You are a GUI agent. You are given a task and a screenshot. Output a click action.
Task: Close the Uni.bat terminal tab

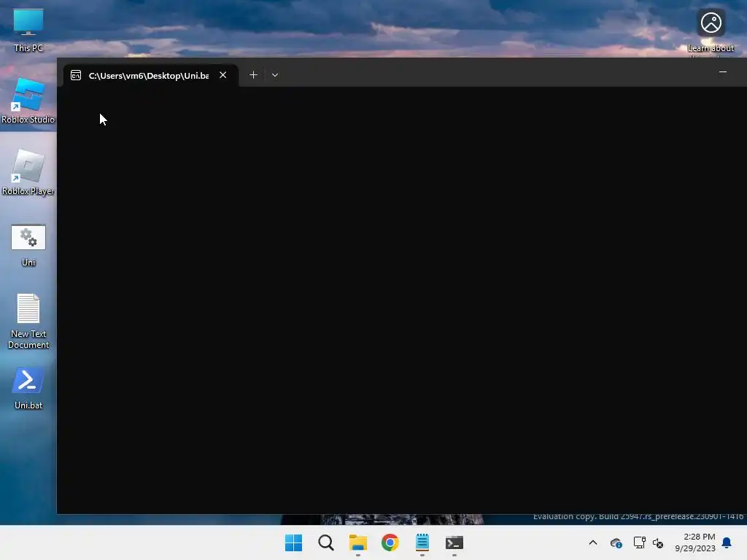coord(223,75)
